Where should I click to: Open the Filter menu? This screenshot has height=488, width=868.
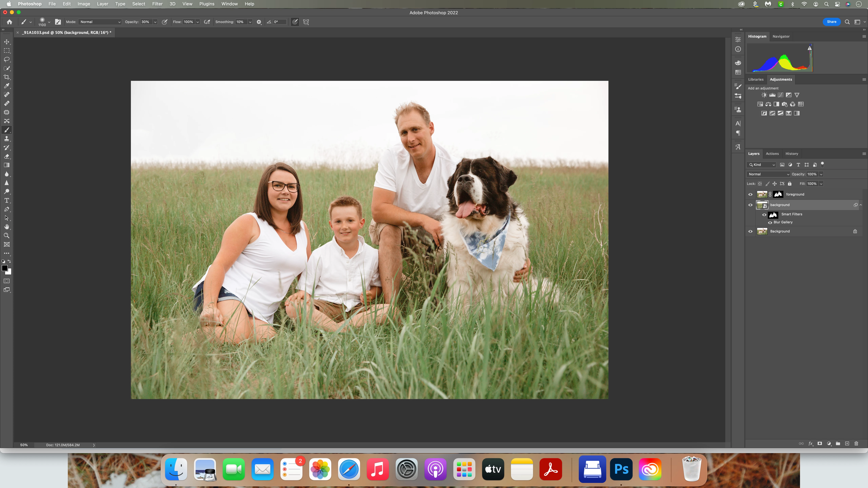coord(157,4)
